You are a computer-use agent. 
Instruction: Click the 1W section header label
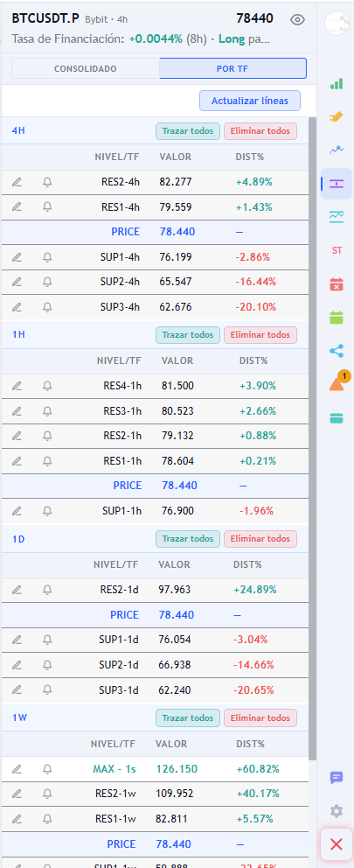19,718
